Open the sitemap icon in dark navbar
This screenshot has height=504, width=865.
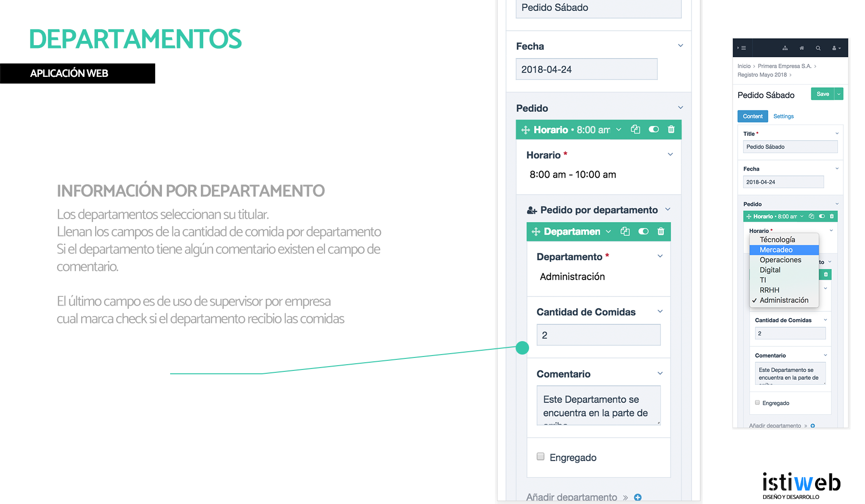(x=785, y=48)
